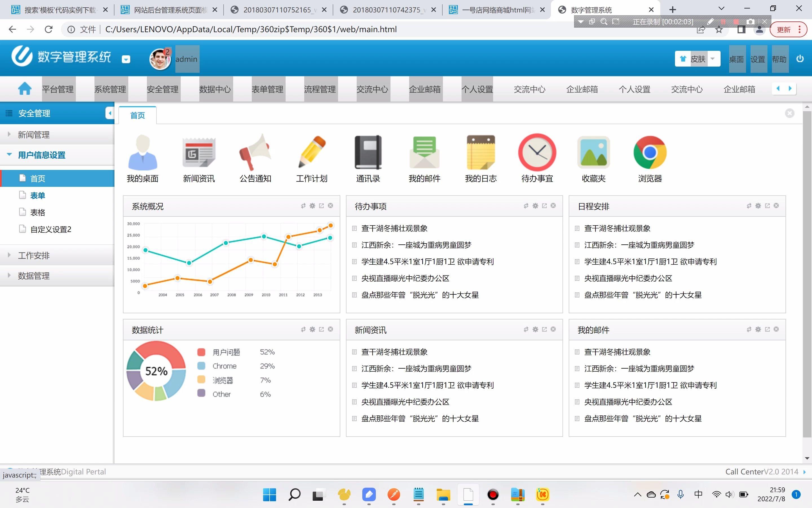Click the 帮助 header button
Image resolution: width=812 pixels, height=508 pixels.
780,59
